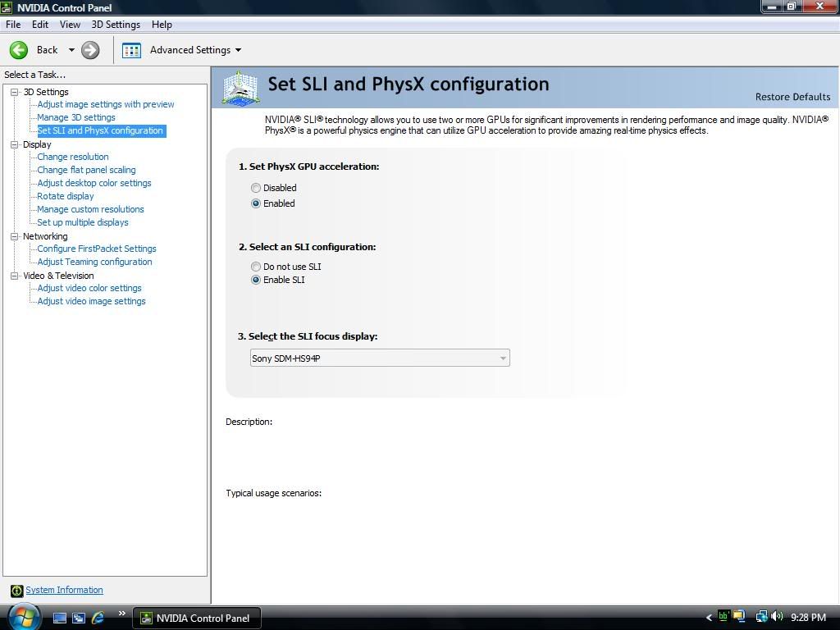Click the volume speaker tray icon
Screen dimensions: 840x630
pyautogui.click(x=777, y=617)
